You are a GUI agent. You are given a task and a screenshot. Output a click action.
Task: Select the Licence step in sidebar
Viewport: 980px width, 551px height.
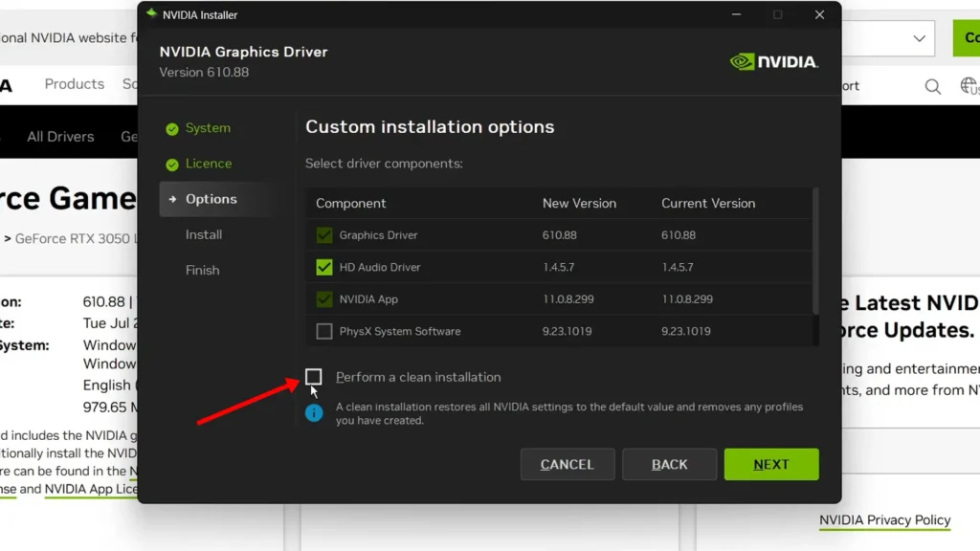point(208,164)
